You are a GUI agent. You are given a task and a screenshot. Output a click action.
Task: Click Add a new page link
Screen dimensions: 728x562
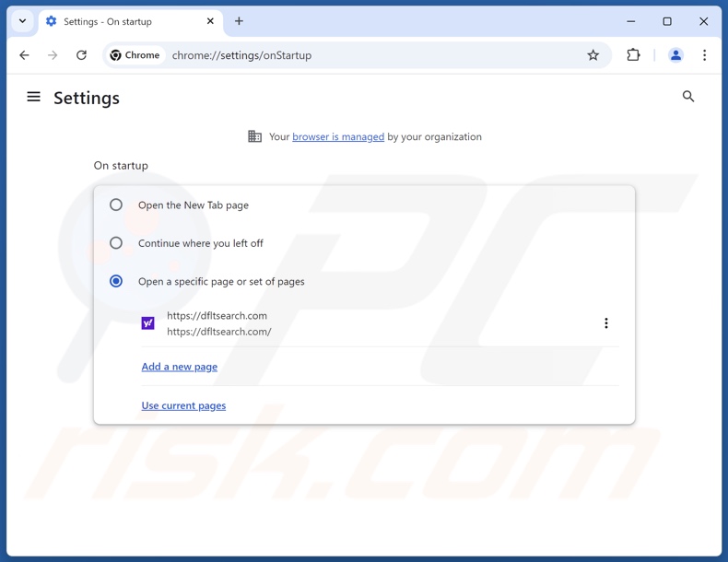tap(180, 367)
